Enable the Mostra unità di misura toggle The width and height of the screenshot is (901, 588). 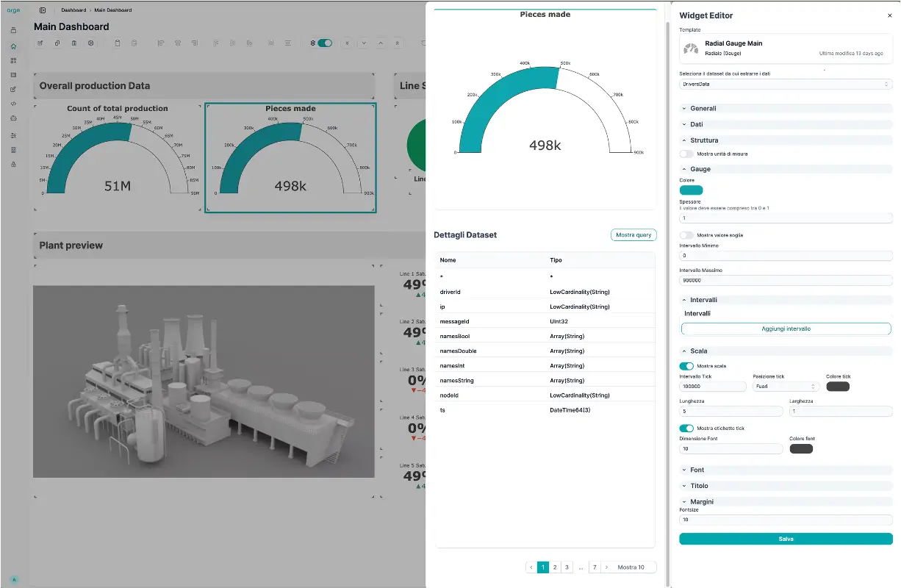pyautogui.click(x=686, y=154)
